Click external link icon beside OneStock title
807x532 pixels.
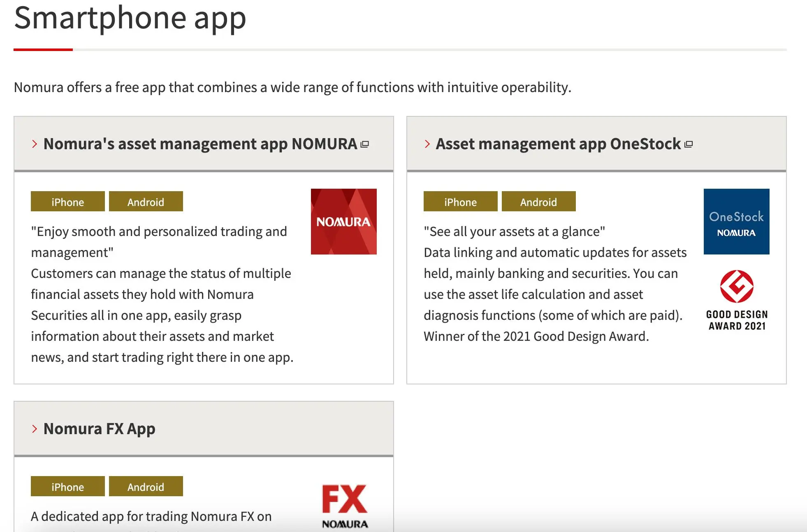689,144
